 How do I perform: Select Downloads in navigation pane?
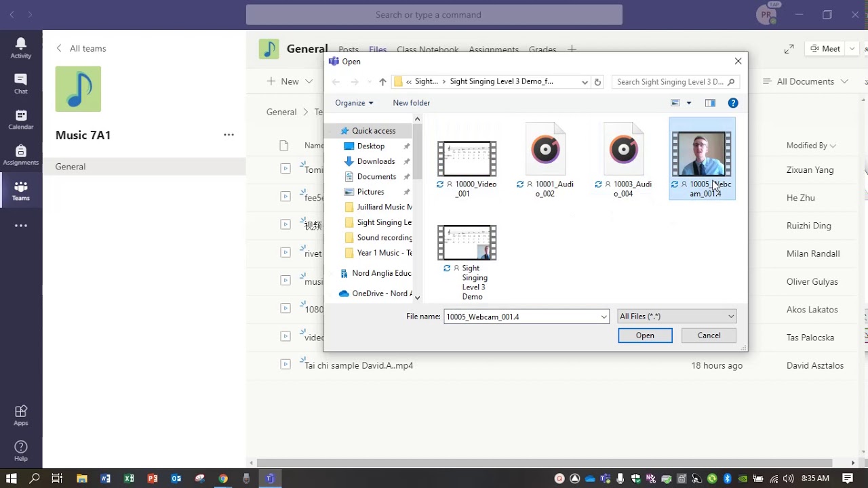(376, 161)
